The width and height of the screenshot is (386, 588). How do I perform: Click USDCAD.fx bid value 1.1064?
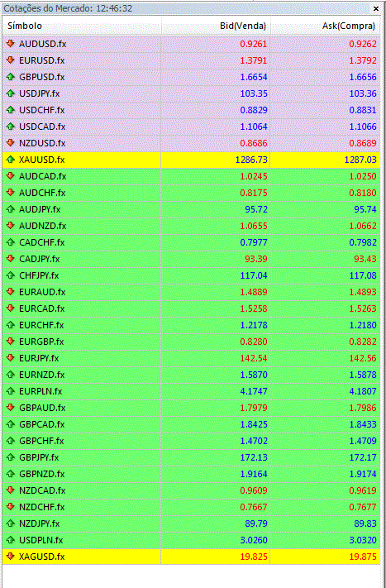(x=254, y=127)
